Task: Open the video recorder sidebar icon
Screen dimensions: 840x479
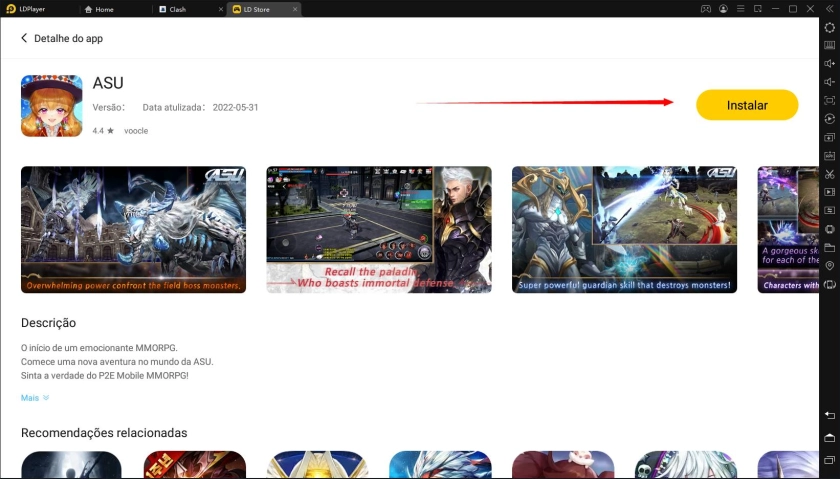Action: point(829,192)
